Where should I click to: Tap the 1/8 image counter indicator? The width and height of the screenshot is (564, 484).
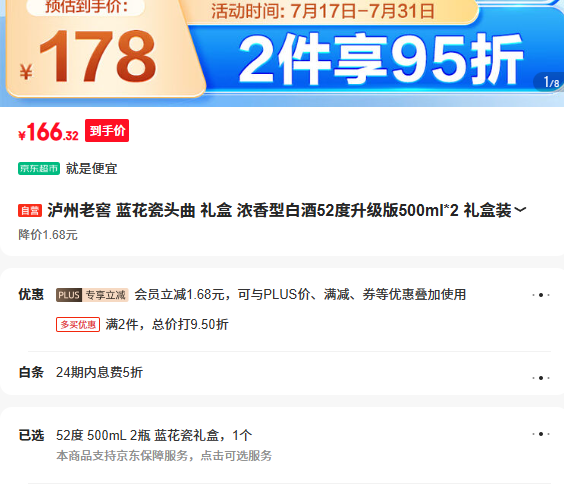coord(551,83)
